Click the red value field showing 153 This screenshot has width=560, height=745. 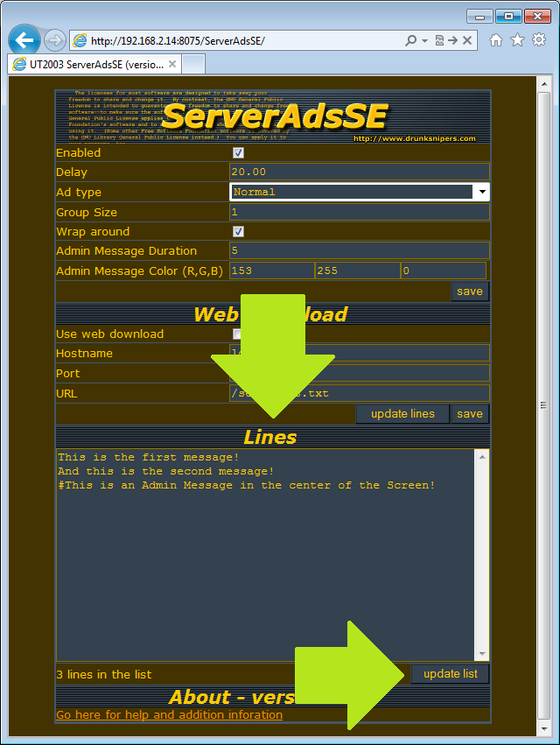271,271
